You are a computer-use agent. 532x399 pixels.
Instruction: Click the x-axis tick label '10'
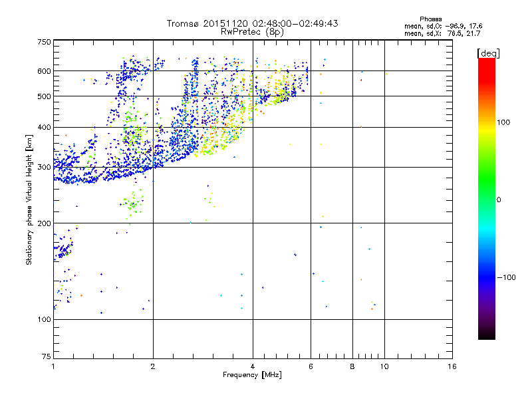click(384, 366)
